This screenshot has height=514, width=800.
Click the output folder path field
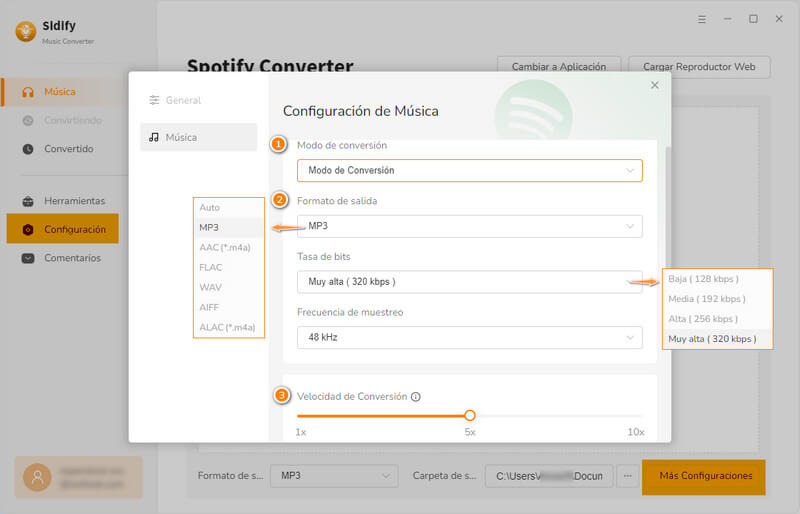(549, 476)
